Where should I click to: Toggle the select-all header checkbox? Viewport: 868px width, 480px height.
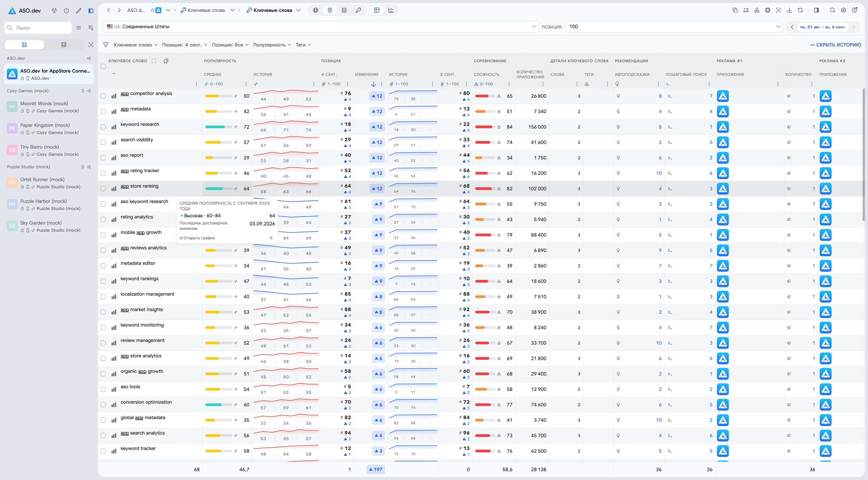click(103, 66)
